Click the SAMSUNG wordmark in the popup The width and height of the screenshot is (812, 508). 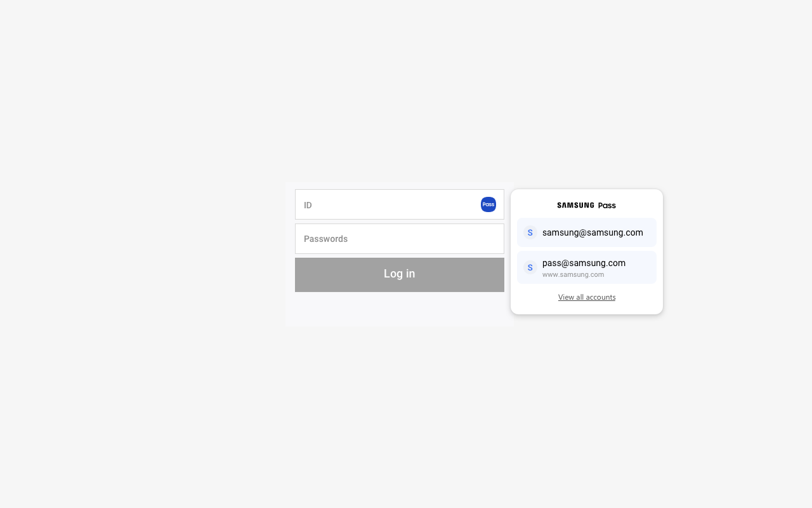pyautogui.click(x=575, y=205)
